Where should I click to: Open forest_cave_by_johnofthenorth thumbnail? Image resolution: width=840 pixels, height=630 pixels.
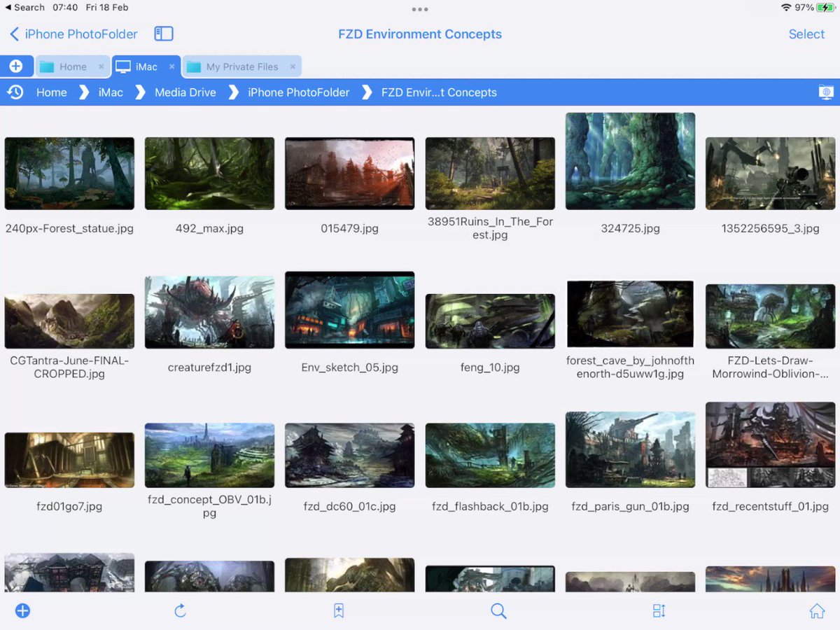(x=630, y=314)
